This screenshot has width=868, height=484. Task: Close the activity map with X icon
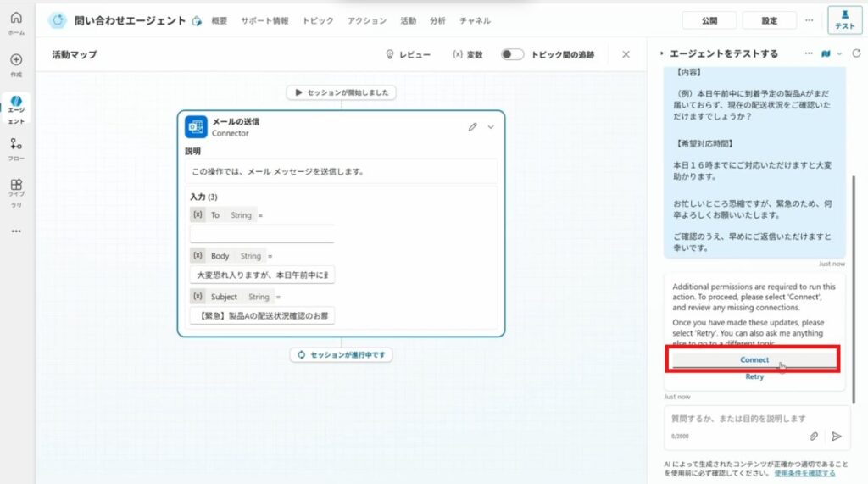626,54
